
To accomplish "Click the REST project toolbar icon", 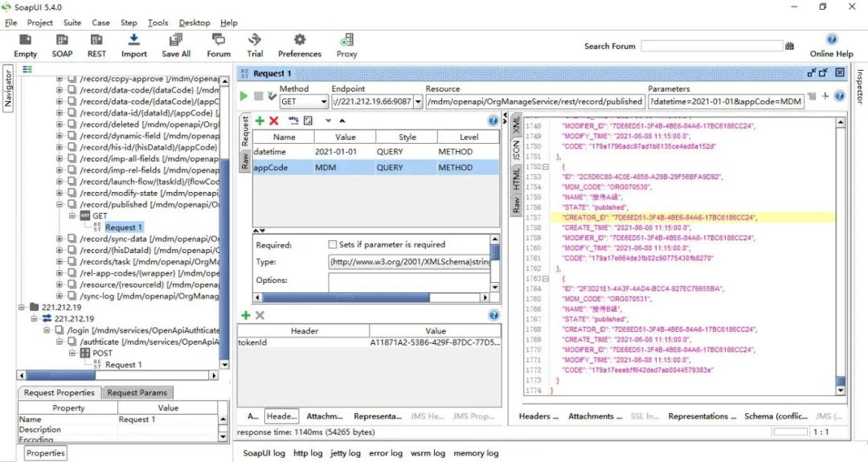I will tap(96, 45).
